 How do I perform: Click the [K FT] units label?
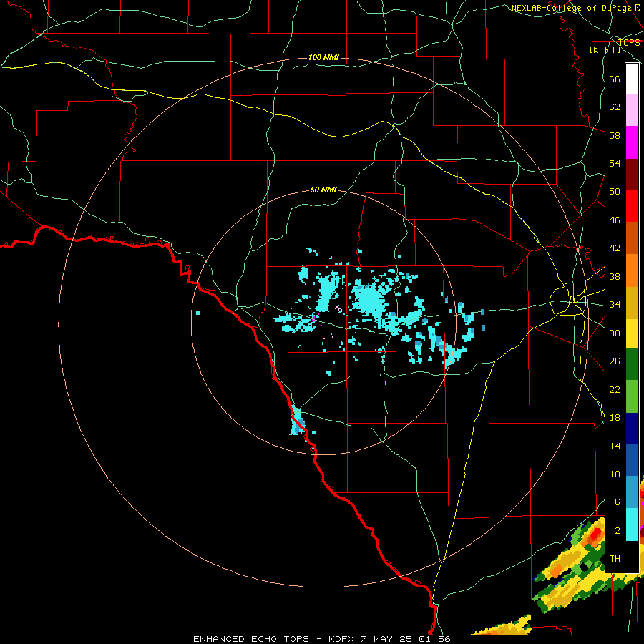coord(605,50)
